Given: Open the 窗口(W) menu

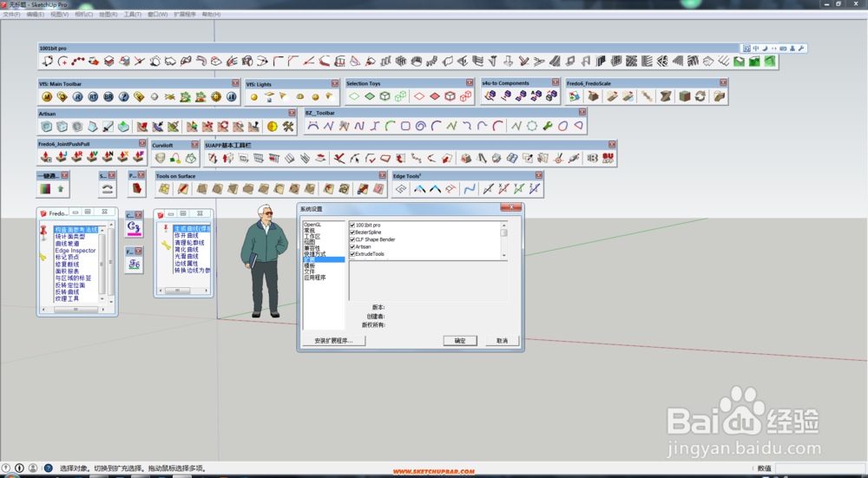Looking at the screenshot, I should tap(157, 15).
